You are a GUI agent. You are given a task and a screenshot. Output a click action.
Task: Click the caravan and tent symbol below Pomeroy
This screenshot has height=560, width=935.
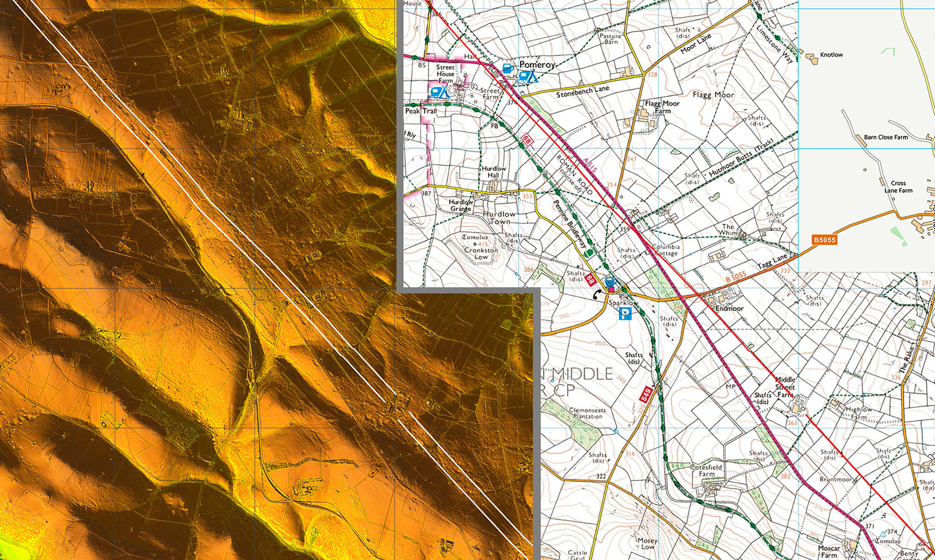click(x=527, y=77)
